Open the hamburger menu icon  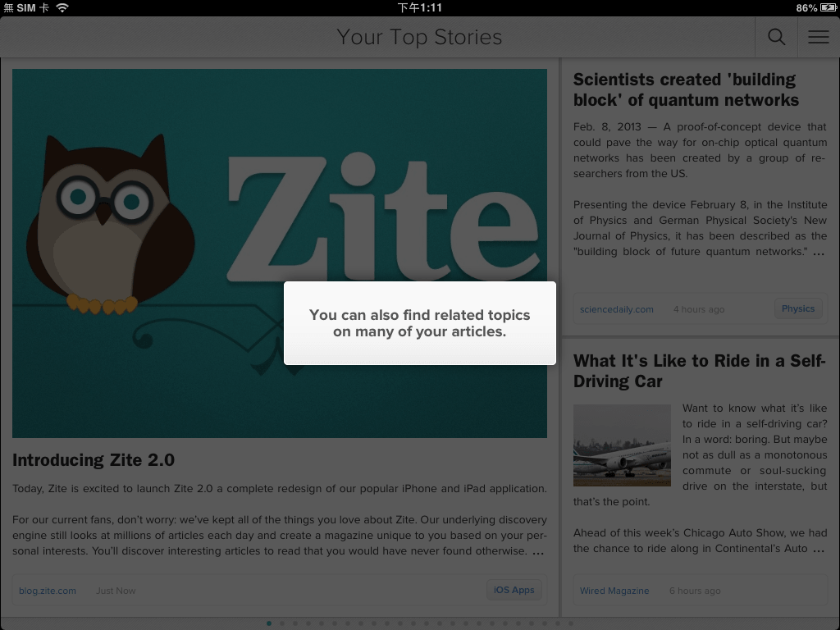click(x=819, y=37)
